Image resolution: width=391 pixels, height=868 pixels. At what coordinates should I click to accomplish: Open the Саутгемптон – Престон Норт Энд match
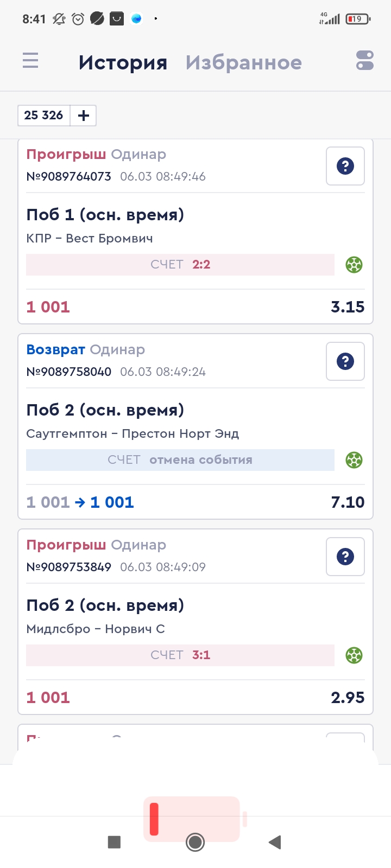(133, 433)
